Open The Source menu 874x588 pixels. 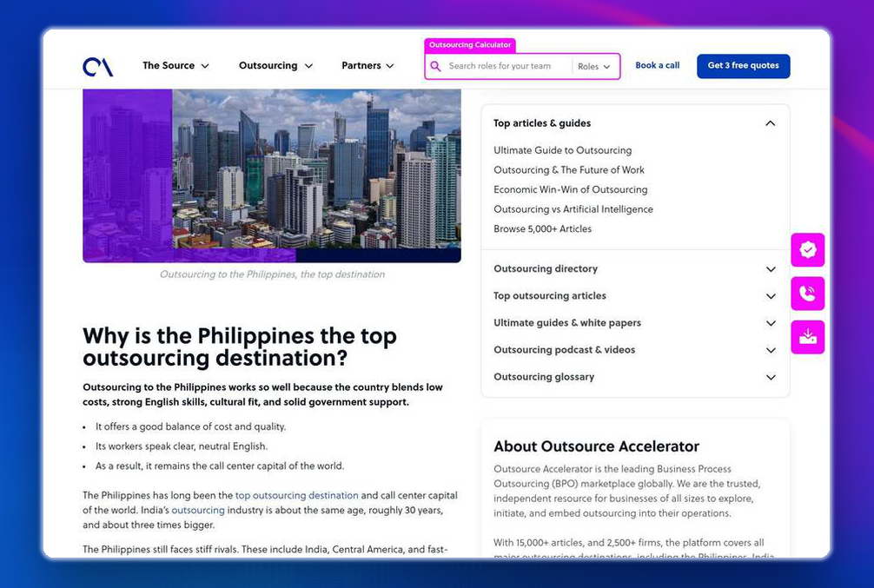tap(175, 66)
